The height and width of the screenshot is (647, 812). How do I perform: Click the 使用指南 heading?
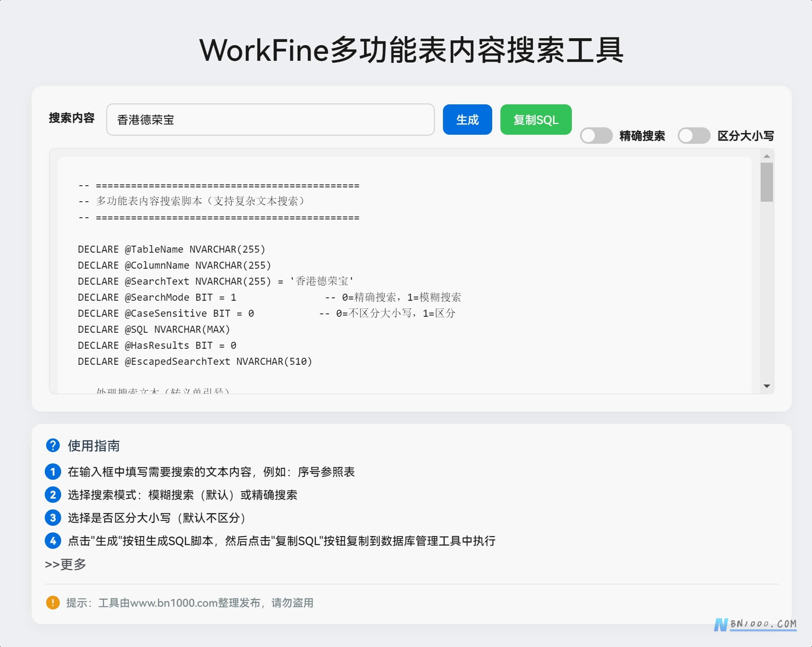click(x=94, y=446)
